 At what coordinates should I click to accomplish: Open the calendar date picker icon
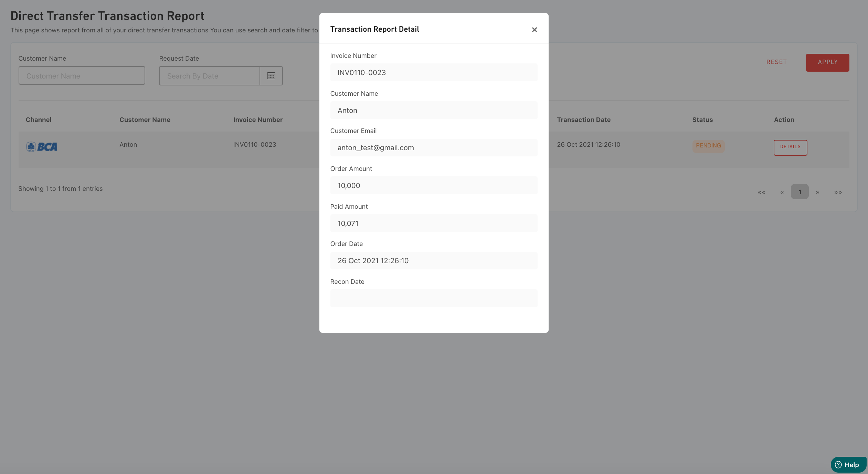271,75
